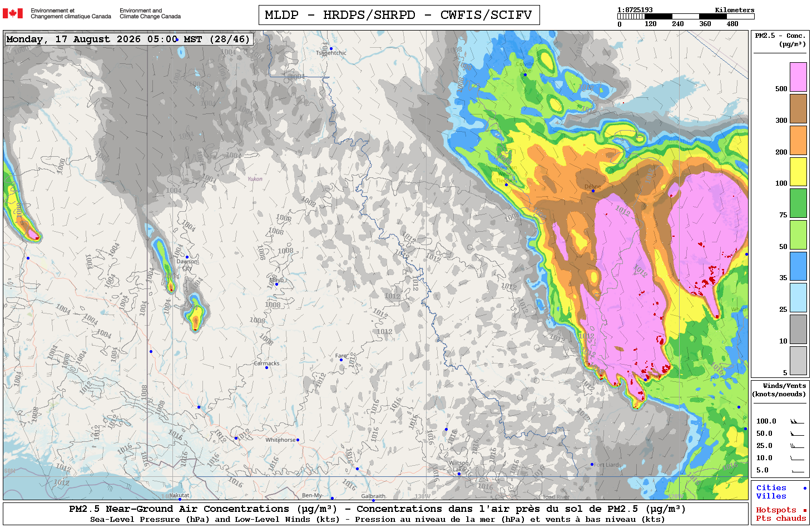
Task: Click the 50.0 knots wind barb symbol
Action: click(797, 434)
